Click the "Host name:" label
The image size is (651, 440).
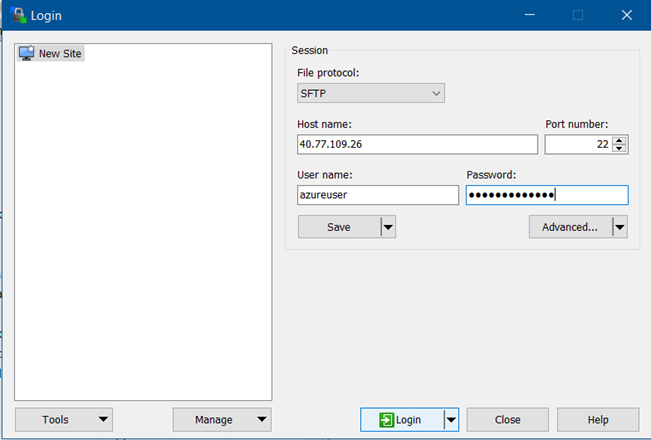[x=324, y=124]
